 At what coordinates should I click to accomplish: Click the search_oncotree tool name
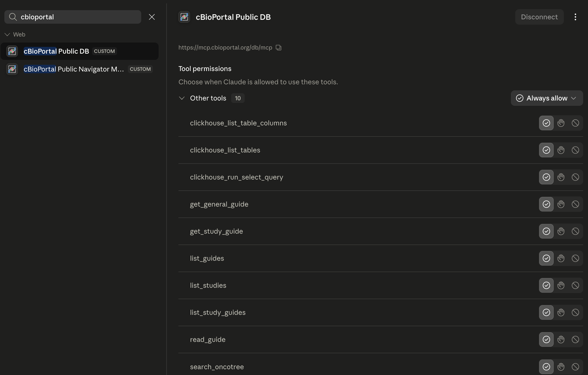click(217, 367)
